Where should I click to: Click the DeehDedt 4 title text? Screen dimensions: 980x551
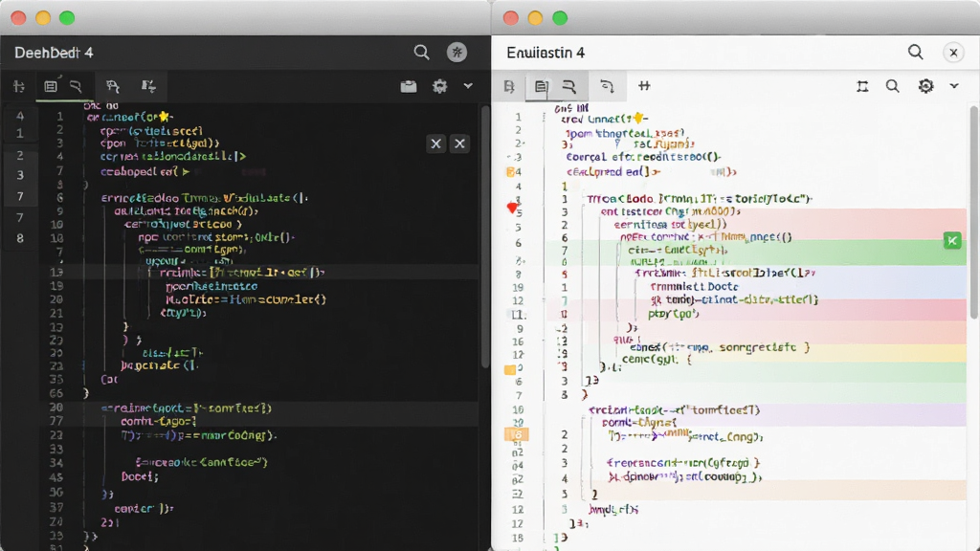tap(54, 54)
